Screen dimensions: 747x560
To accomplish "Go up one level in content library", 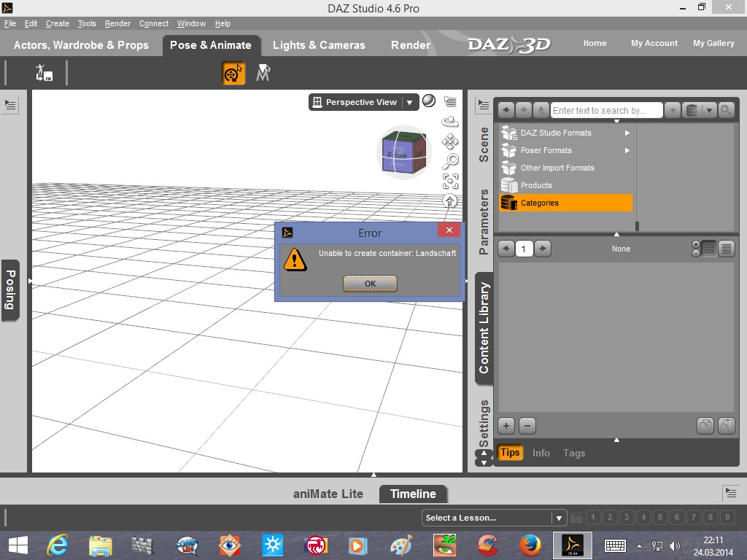I will 541,111.
